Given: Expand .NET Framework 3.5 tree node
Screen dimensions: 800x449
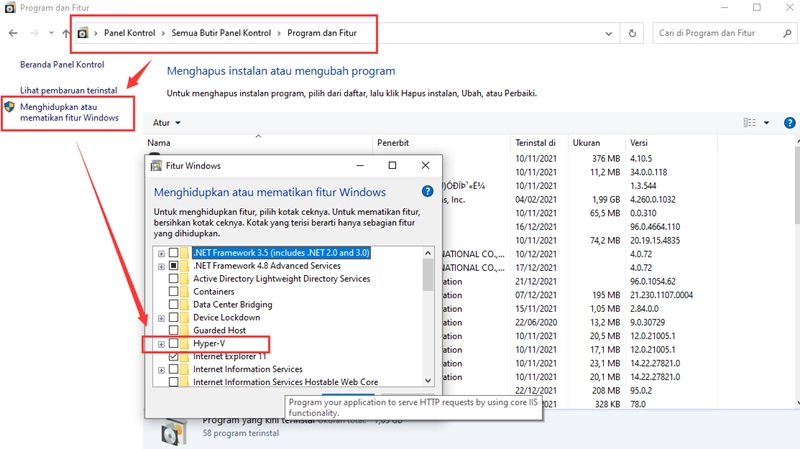Looking at the screenshot, I should click(x=161, y=254).
